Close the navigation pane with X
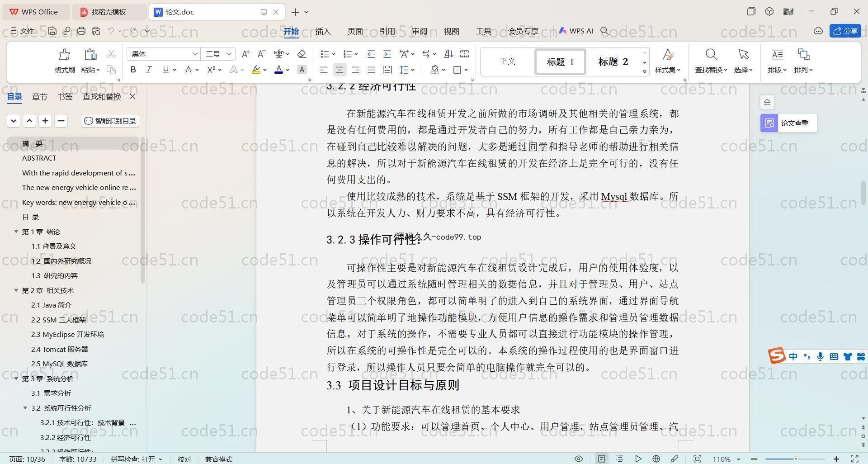 (132, 96)
